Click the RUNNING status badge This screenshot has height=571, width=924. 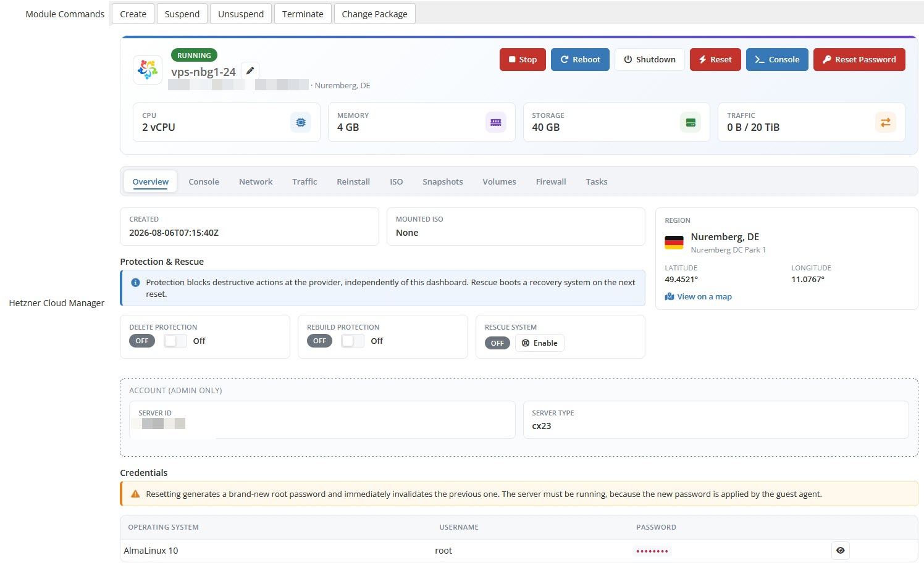(194, 55)
